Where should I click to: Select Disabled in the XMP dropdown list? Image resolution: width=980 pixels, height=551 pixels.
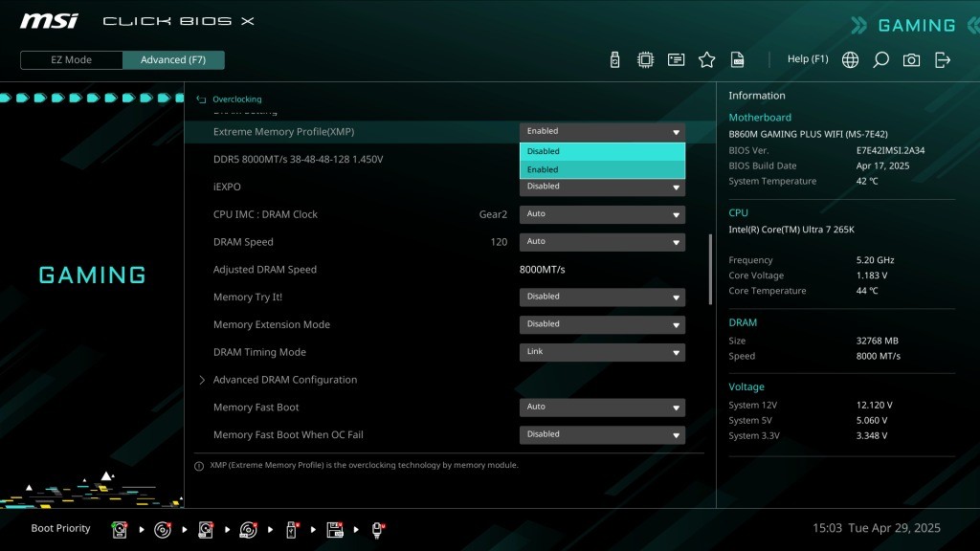[602, 151]
